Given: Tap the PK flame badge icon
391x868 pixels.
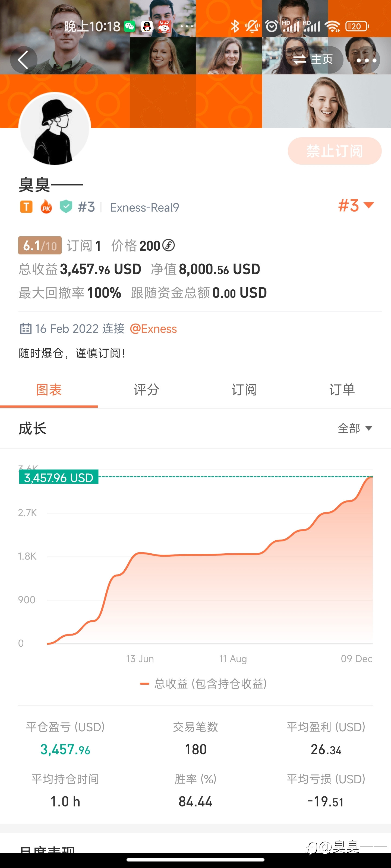Looking at the screenshot, I should 46,207.
